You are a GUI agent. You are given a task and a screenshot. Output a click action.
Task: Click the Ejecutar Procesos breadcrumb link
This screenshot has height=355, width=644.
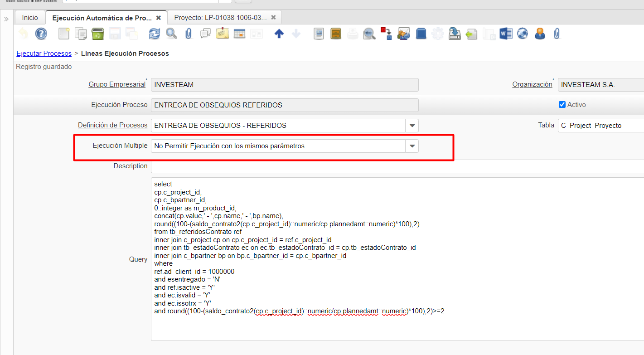tap(44, 53)
